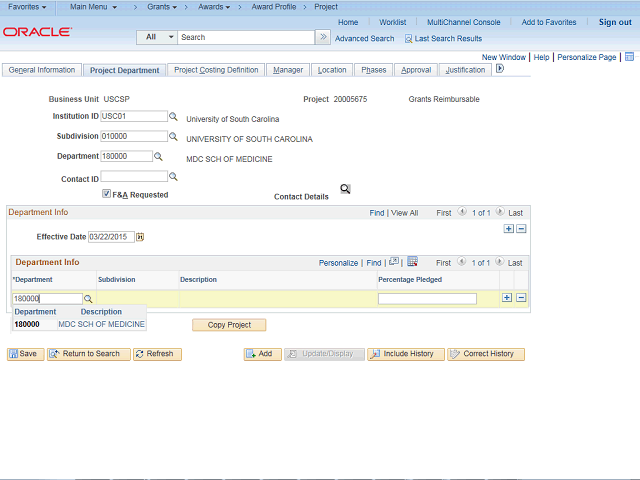Click Include History button
Viewport: 640px width, 480px height.
406,354
